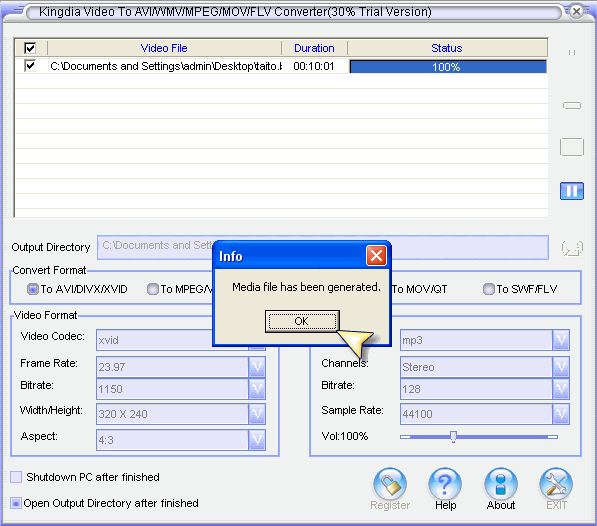Click the Output Directory path field
The height and width of the screenshot is (526, 597).
[323, 247]
